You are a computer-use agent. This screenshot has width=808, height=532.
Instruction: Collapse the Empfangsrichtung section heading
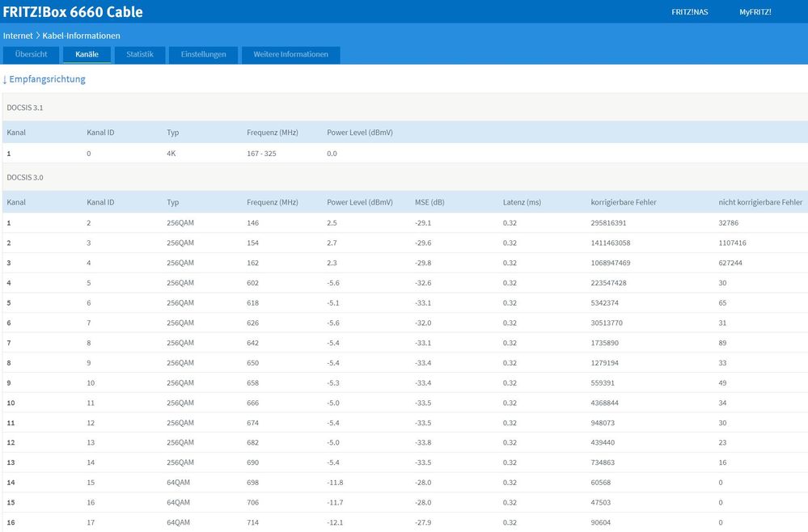coord(44,79)
